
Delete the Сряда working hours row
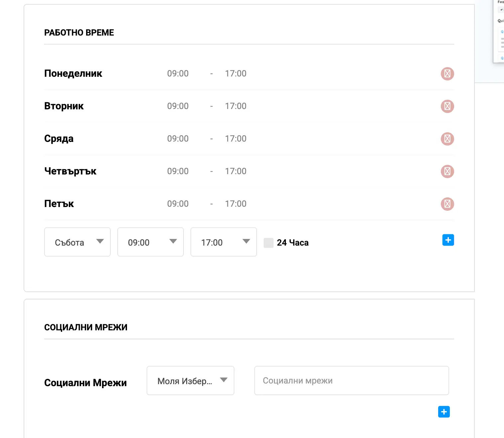click(x=447, y=139)
